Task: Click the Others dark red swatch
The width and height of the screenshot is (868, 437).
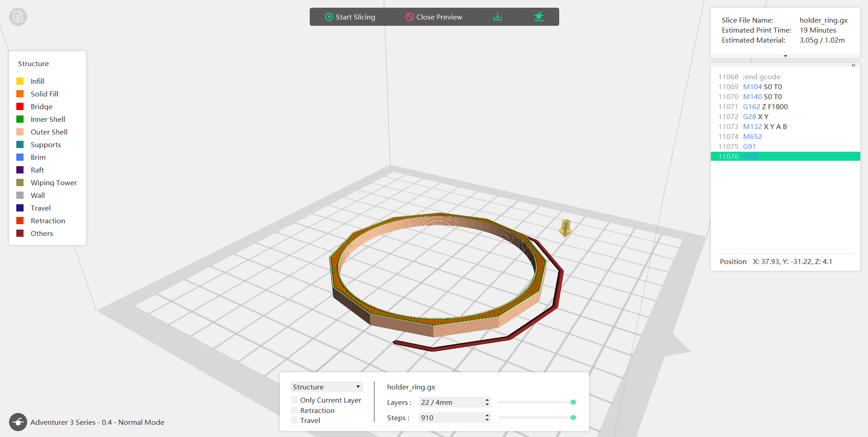Action: pyautogui.click(x=20, y=233)
